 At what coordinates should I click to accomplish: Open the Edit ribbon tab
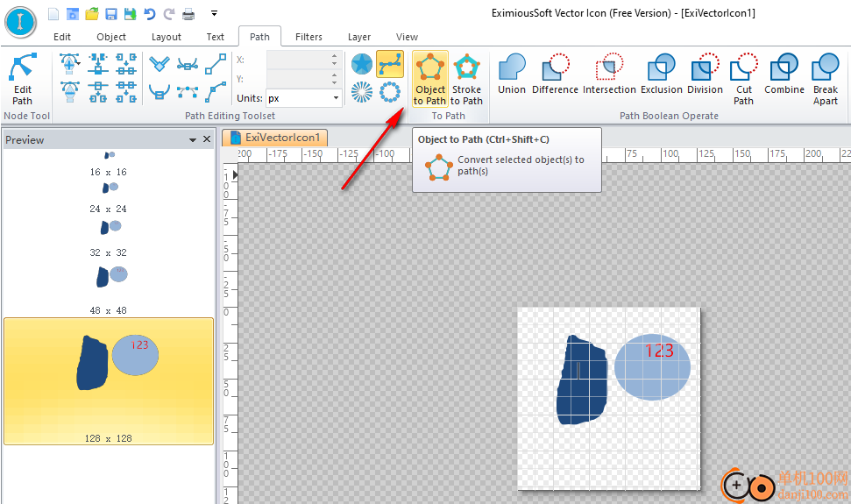pyautogui.click(x=62, y=37)
